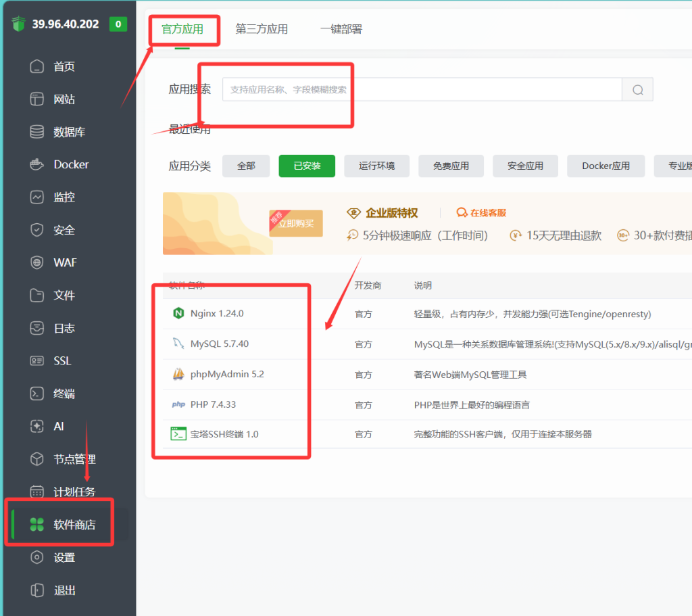Filter apps by 安全应用
Image resolution: width=692 pixels, height=616 pixels.
tap(525, 166)
